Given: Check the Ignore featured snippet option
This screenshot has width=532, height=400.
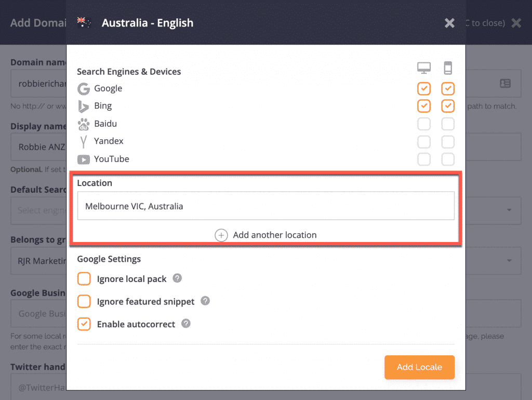Looking at the screenshot, I should pos(84,301).
